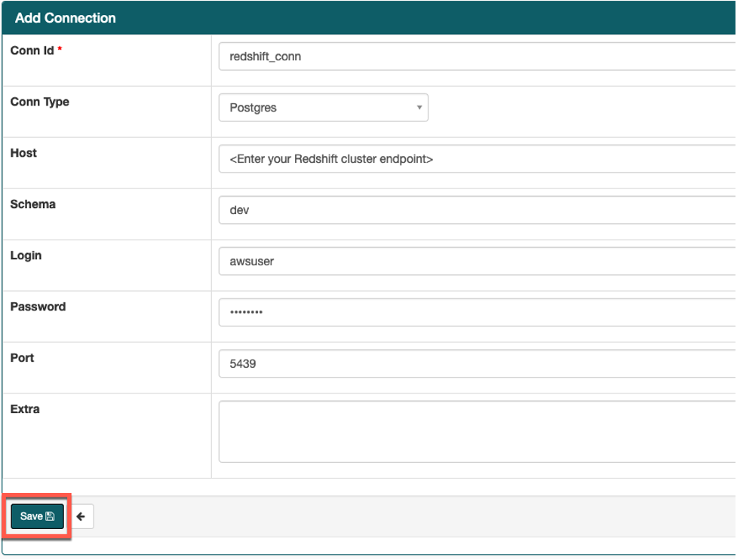Focus the masked Password input field
This screenshot has width=737, height=560.
475,313
